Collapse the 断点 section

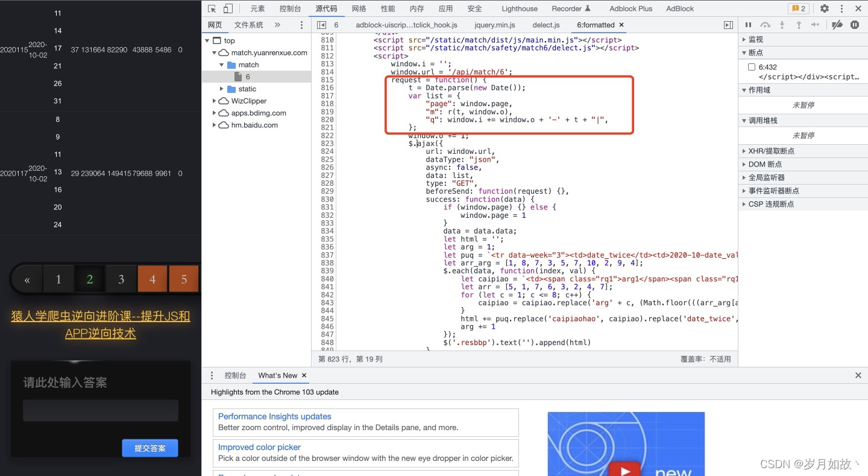(803, 52)
